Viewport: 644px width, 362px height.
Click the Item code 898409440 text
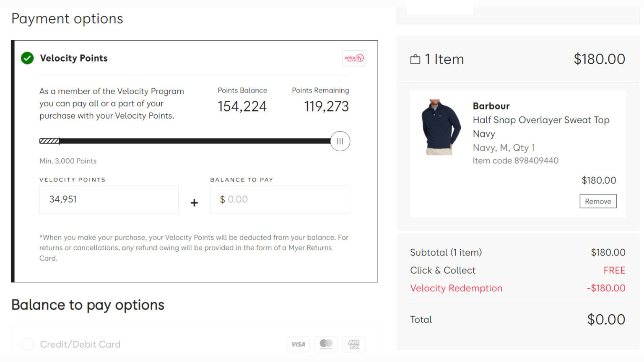click(x=516, y=160)
